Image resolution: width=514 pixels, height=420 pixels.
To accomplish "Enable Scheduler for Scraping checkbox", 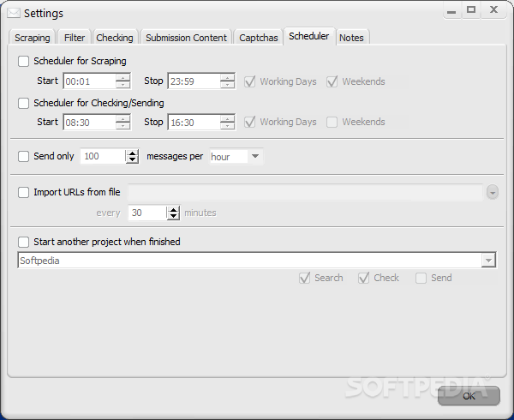I will coord(24,62).
